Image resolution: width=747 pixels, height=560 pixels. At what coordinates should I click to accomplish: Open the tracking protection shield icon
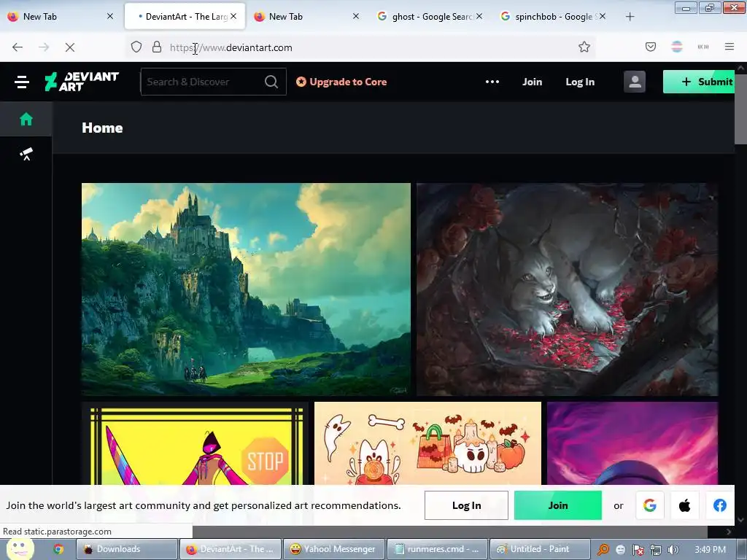(136, 47)
